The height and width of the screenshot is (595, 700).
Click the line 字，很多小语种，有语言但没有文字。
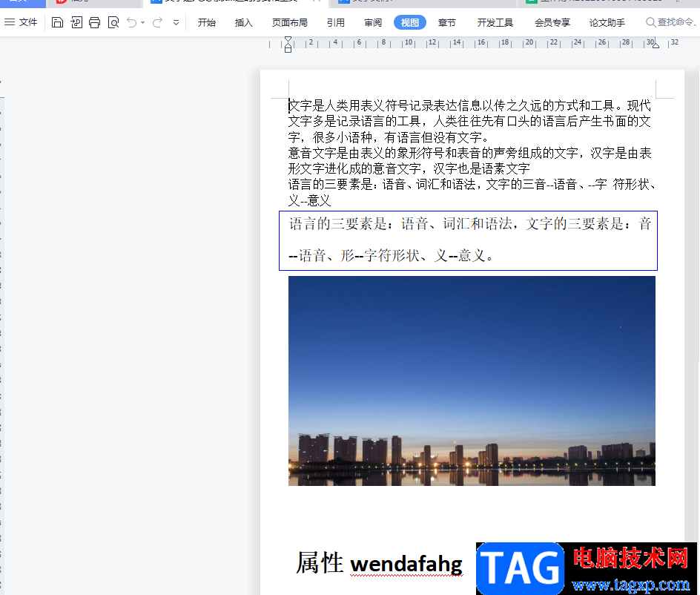pyautogui.click(x=390, y=137)
